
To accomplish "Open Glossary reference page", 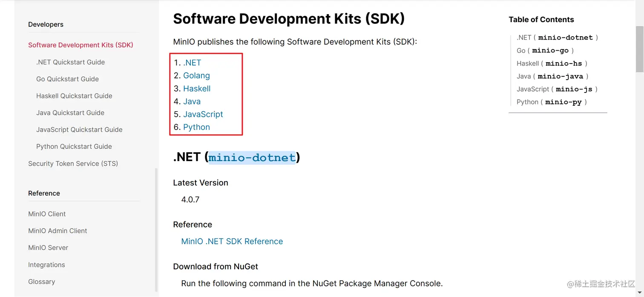I will pyautogui.click(x=41, y=282).
